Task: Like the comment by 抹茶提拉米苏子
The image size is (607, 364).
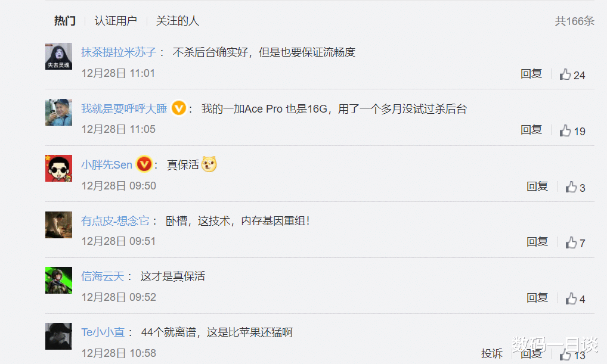Action: point(565,74)
